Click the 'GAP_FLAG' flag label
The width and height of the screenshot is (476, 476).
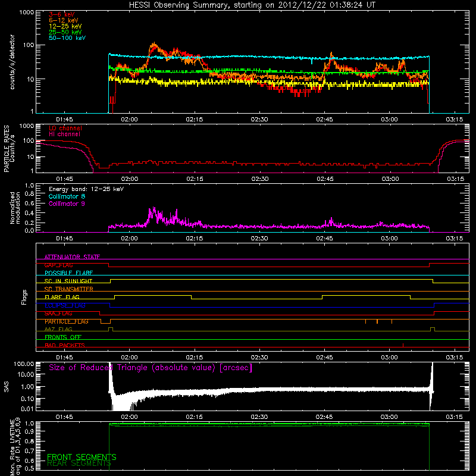click(58, 265)
